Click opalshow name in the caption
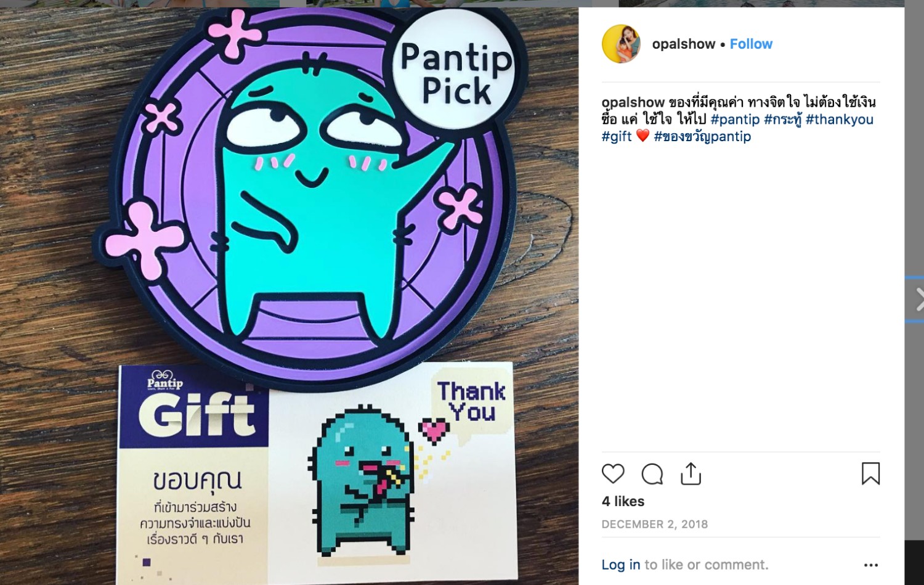Viewport: 924px width, 585px height. (633, 102)
